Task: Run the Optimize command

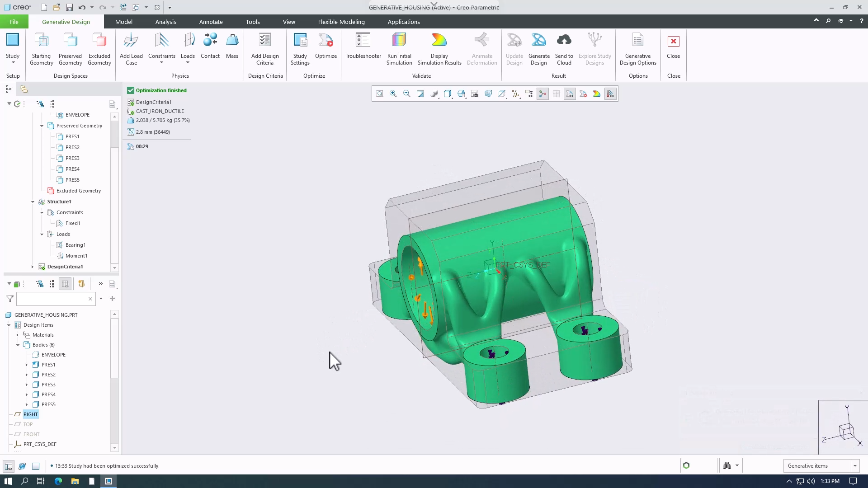Action: coord(325,46)
